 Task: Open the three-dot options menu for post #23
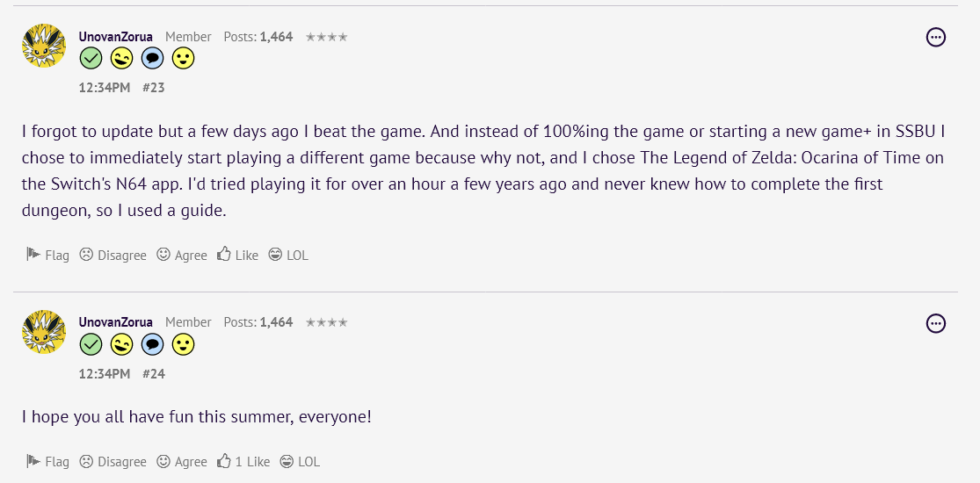(936, 37)
